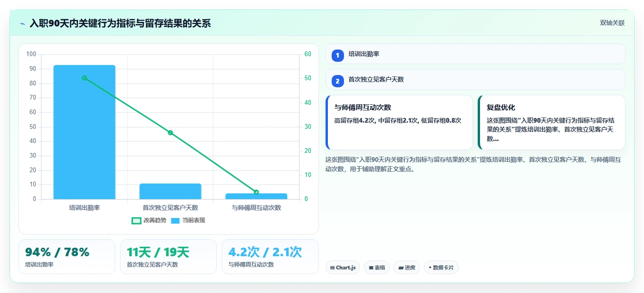Click the 培训出勤率 blue bar

[x=85, y=132]
